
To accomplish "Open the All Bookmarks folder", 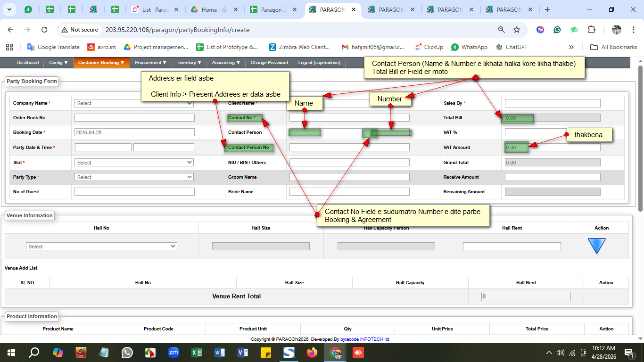I will point(613,47).
